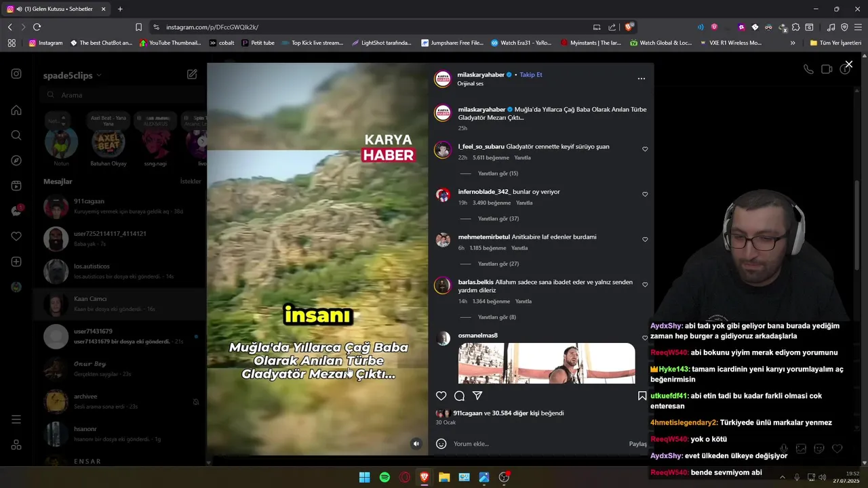The height and width of the screenshot is (488, 868).
Task: Compose new message pencil icon
Action: click(x=192, y=75)
